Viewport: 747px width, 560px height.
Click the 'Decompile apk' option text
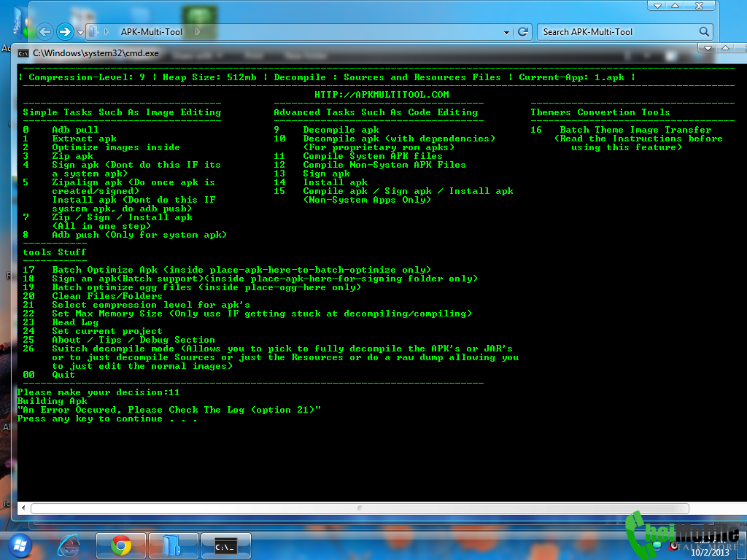(x=341, y=130)
